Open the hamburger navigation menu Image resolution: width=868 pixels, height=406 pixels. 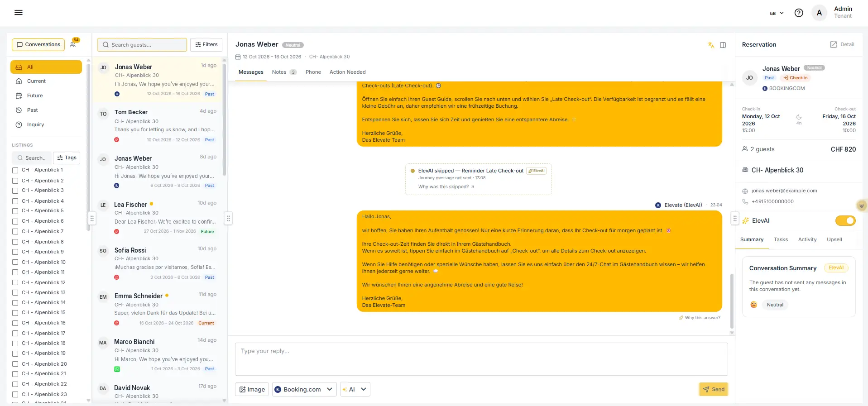19,13
